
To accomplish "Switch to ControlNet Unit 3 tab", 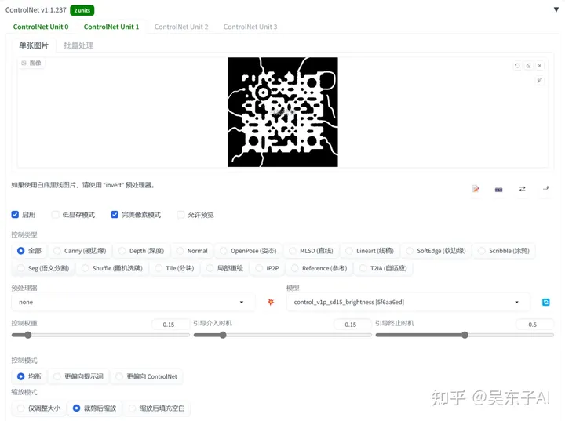I will tap(251, 27).
